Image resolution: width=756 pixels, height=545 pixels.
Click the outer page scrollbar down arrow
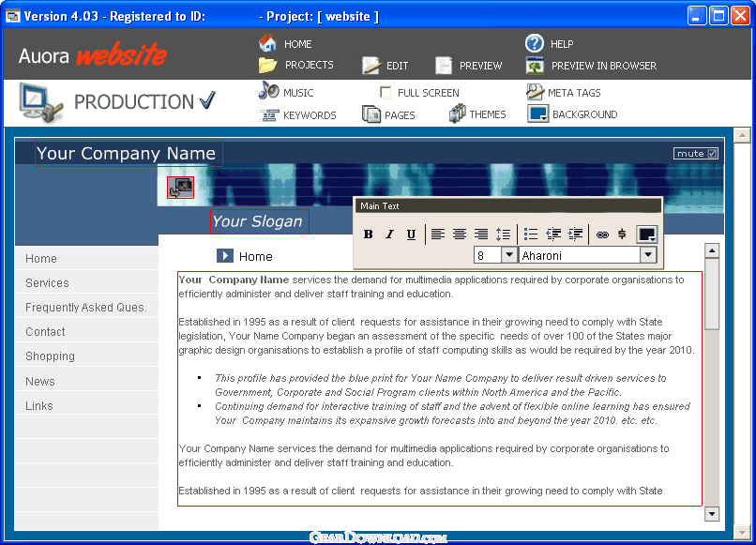point(742,532)
